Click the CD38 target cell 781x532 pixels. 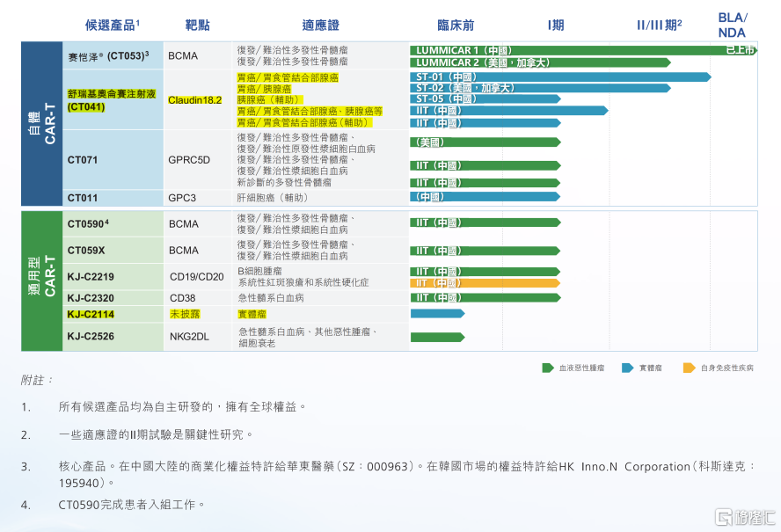(x=182, y=298)
